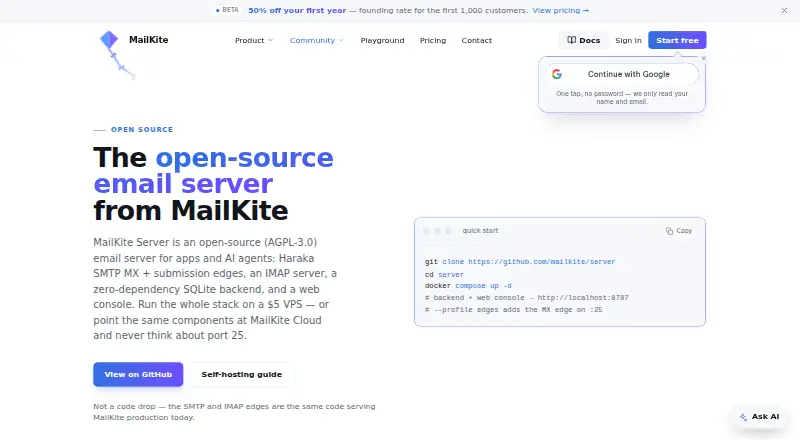800x440 pixels.
Task: Click the sparkle icon on Ask AI
Action: [743, 417]
